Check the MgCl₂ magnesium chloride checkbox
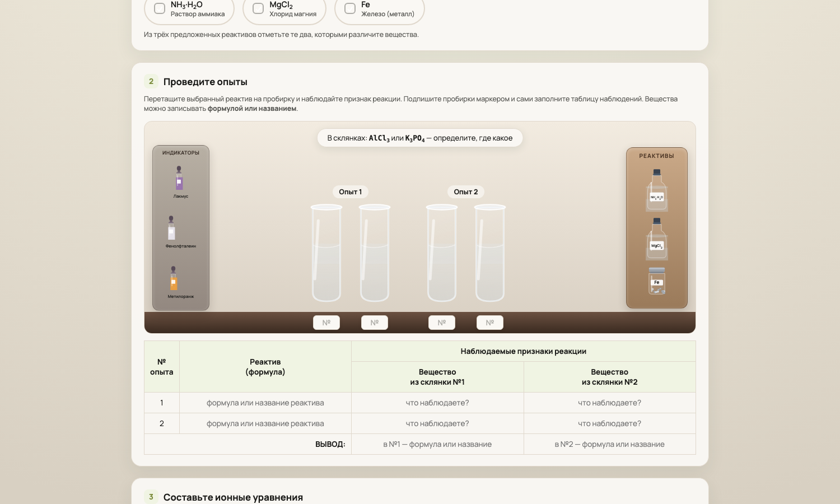Screen dimensions: 840x504 [258, 8]
